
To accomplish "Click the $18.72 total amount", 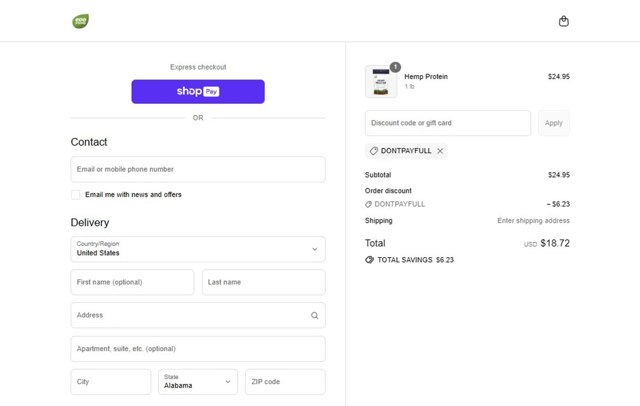I will 555,243.
